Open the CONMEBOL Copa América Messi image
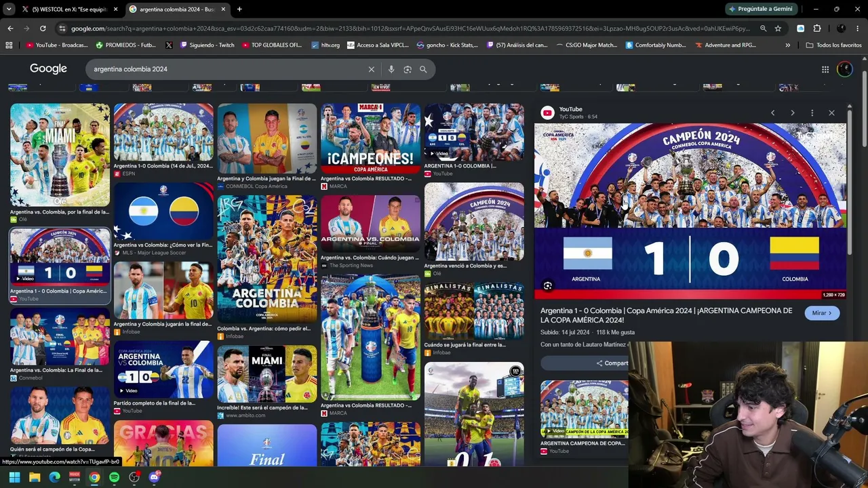The height and width of the screenshot is (488, 868). coord(267,138)
